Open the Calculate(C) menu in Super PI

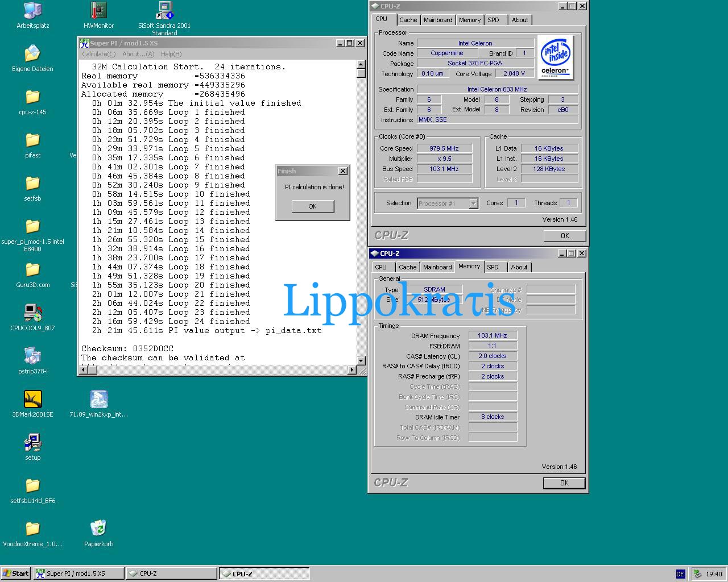[x=98, y=54]
